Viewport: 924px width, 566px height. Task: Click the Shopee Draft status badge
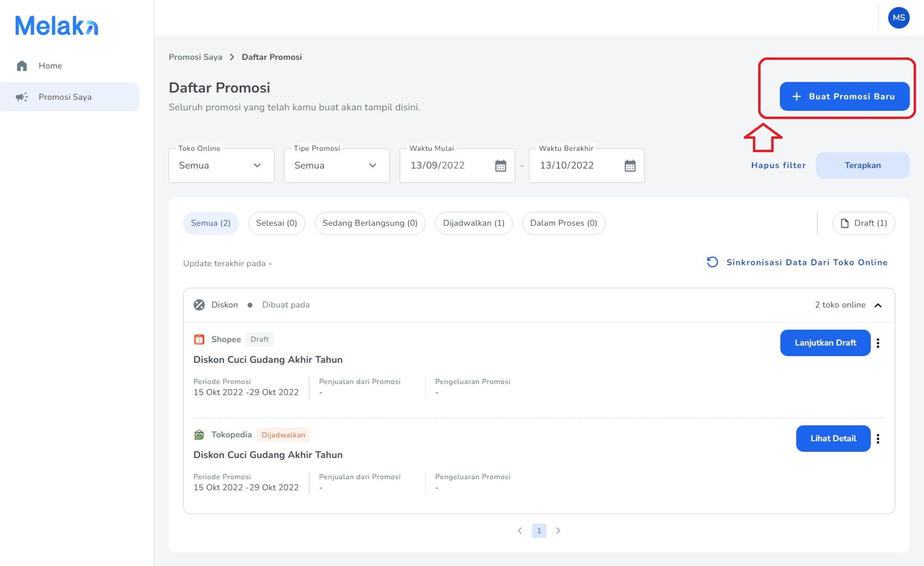click(x=260, y=339)
